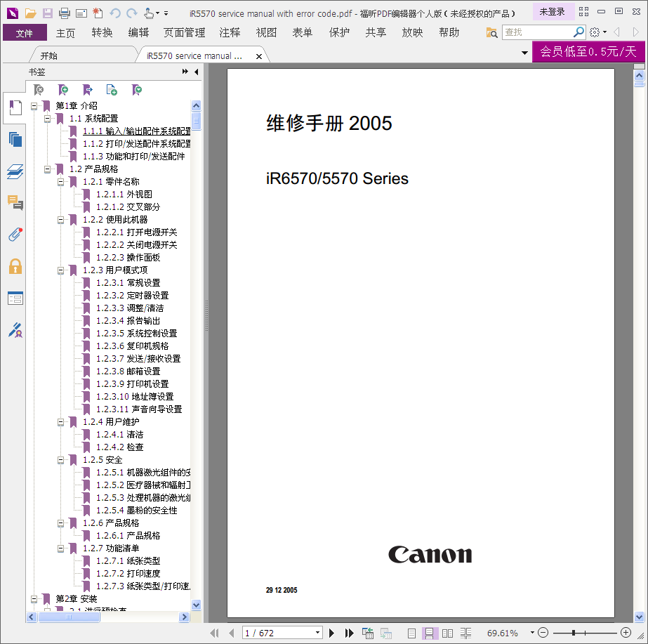Click the set bookmark destination icon
648x644 pixels.
[87, 89]
